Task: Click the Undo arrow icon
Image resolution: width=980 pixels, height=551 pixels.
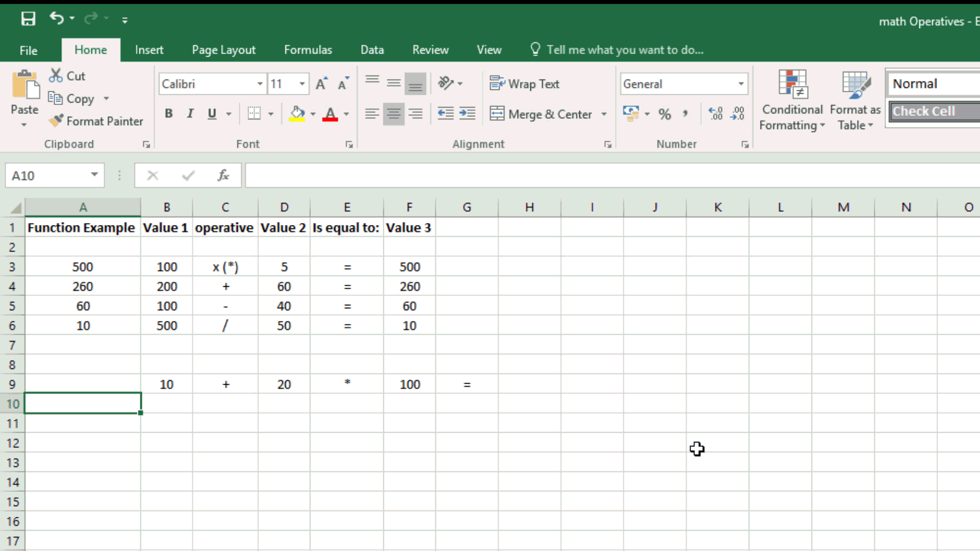Action: (56, 18)
